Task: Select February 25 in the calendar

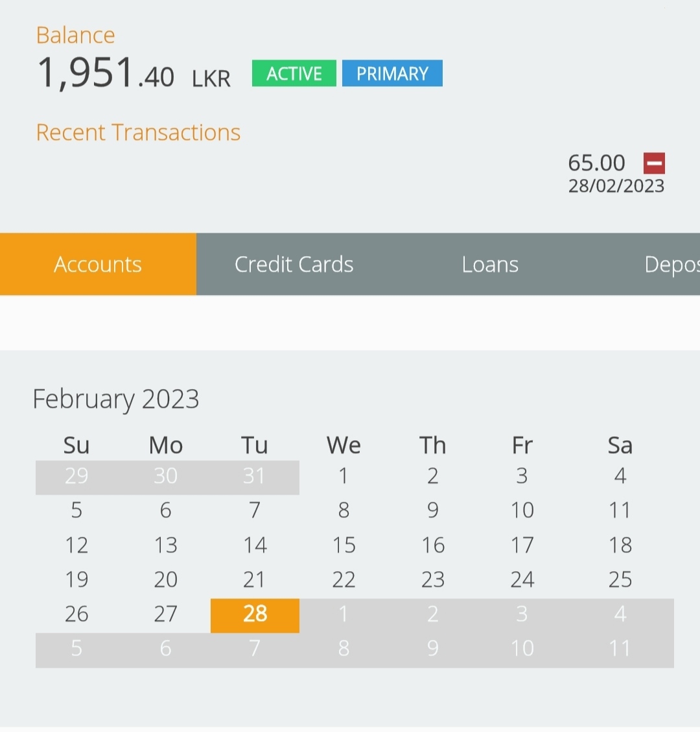Action: [620, 580]
